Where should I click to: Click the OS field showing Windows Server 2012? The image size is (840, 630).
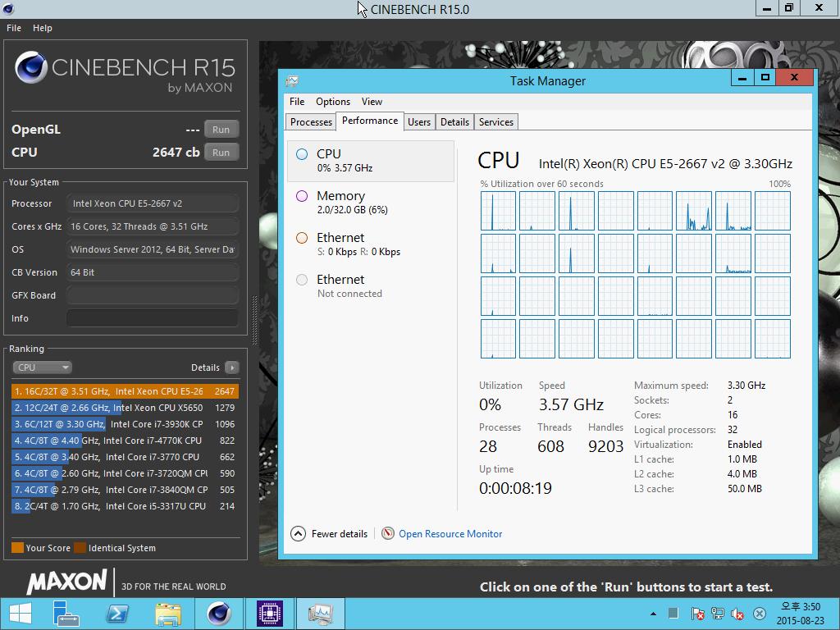coord(153,249)
